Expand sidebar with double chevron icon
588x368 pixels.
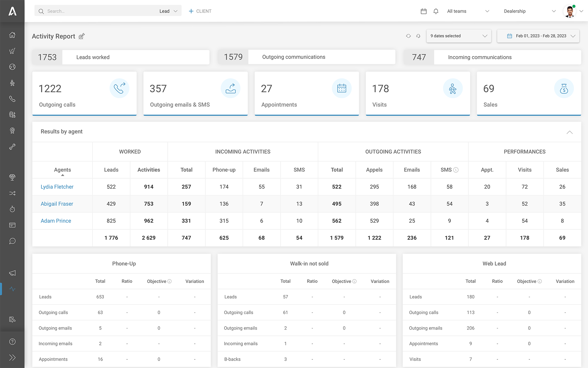click(12, 358)
